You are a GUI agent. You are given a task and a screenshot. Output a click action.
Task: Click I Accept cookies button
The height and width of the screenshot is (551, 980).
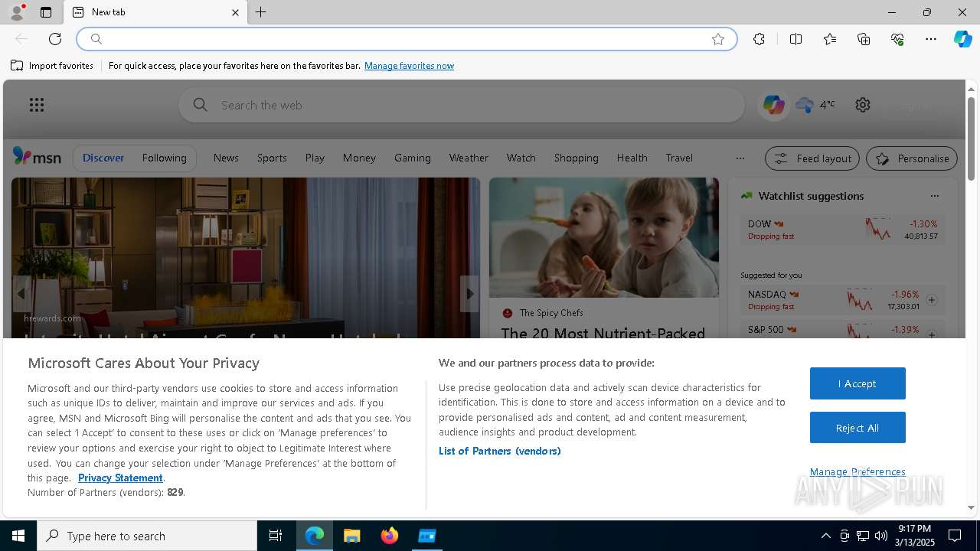pos(857,383)
